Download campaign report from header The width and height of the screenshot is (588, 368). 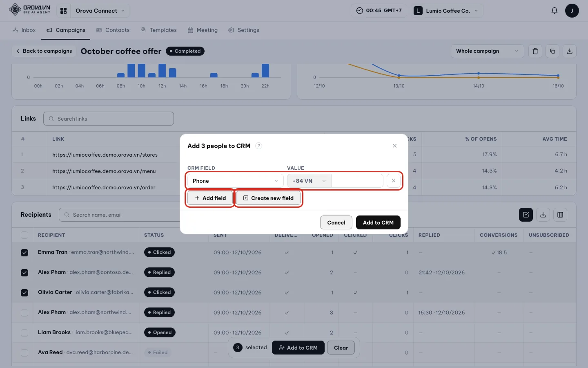click(x=569, y=51)
